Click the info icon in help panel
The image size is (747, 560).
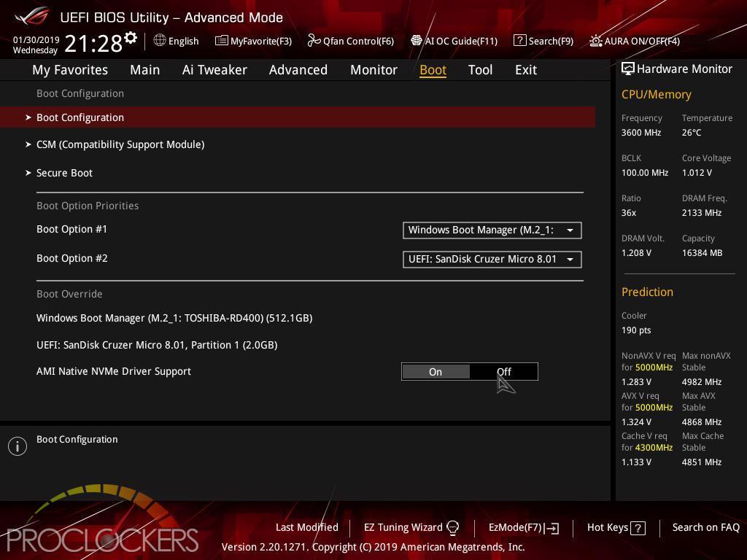point(18,446)
